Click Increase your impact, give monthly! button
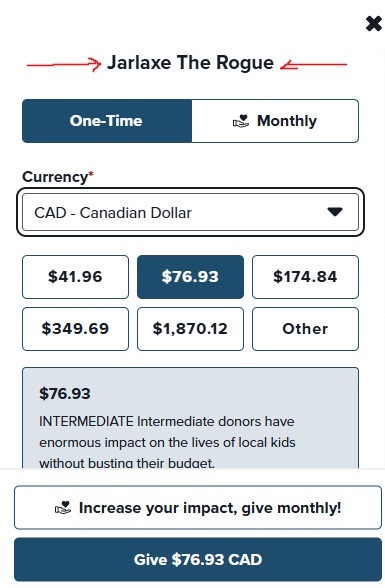 pyautogui.click(x=198, y=508)
